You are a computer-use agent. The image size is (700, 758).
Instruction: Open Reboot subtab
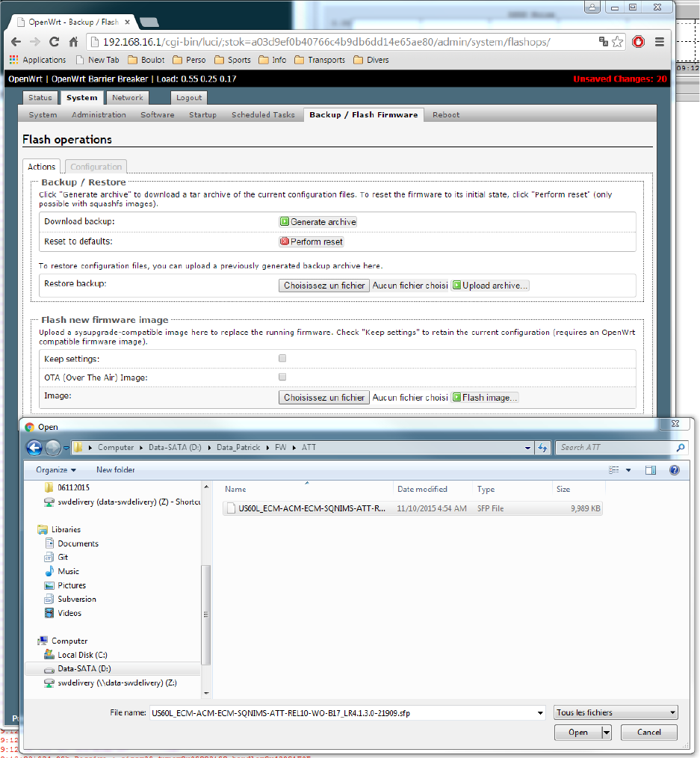coord(446,114)
